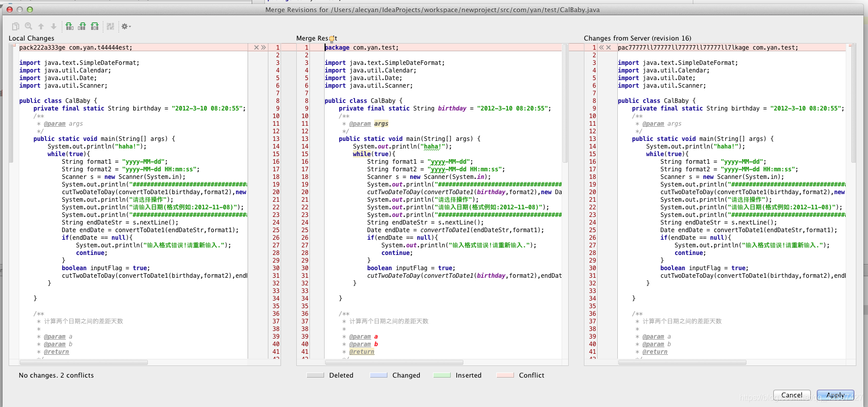Click 'while(true){' line in Merge Result
Image resolution: width=868 pixels, height=407 pixels.
(374, 154)
